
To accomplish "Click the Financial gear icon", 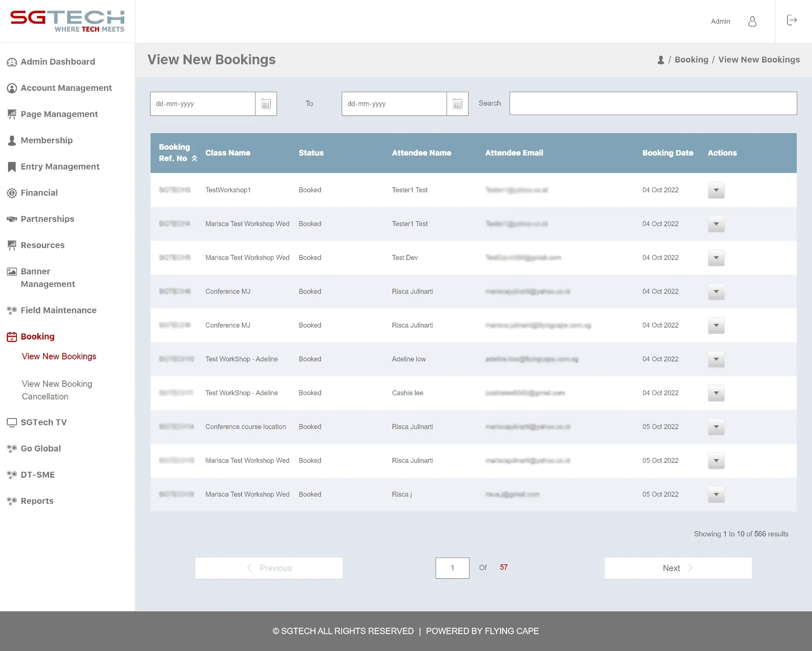I will pyautogui.click(x=12, y=193).
